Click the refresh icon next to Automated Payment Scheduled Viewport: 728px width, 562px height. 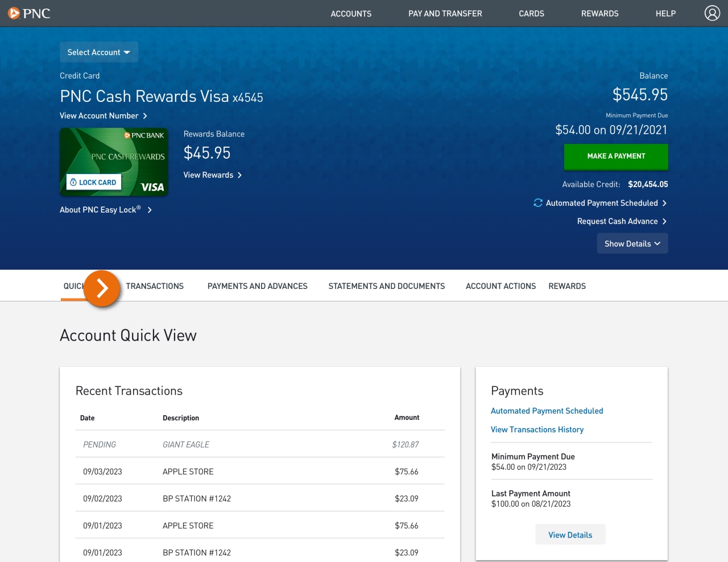point(538,203)
